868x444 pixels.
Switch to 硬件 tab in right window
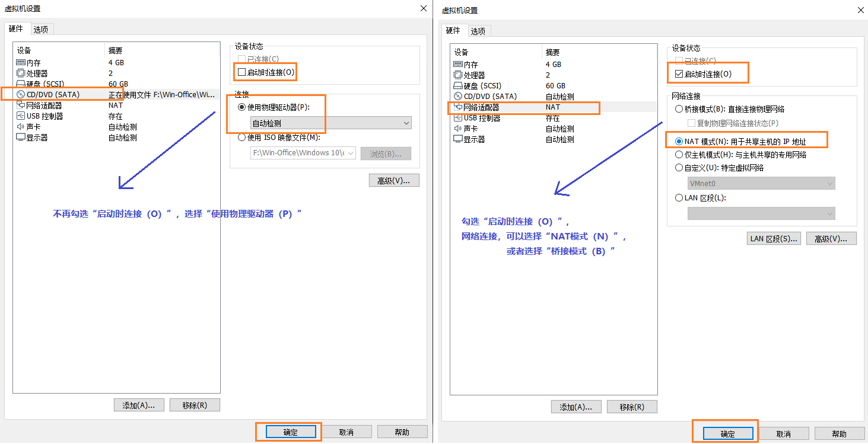click(453, 30)
